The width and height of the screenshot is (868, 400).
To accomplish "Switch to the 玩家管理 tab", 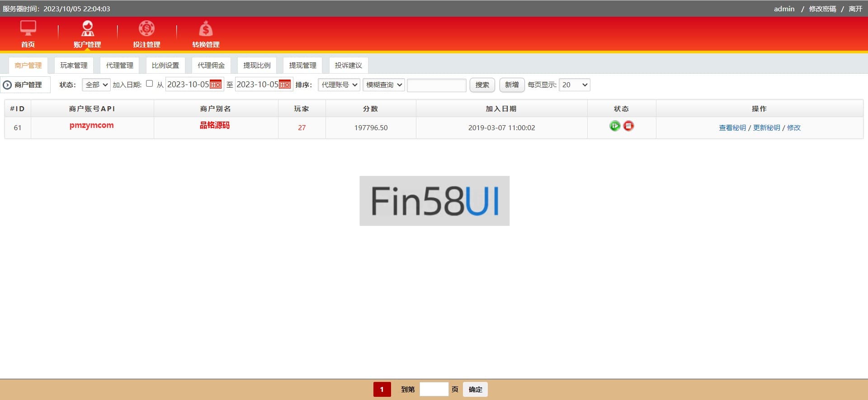I will (x=74, y=66).
